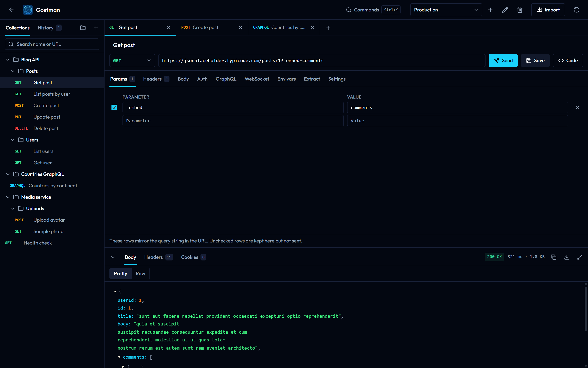Collapse the Users folder
This screenshot has width=588, height=368.
click(13, 140)
